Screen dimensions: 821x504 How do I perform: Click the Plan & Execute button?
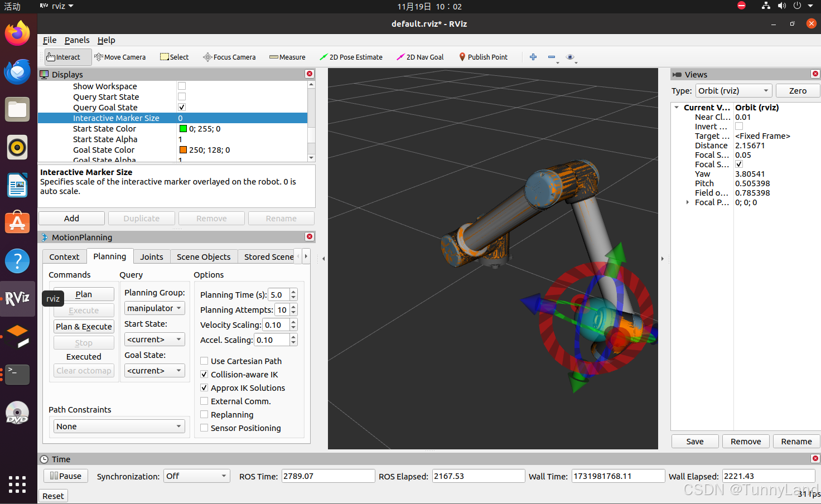[84, 327]
